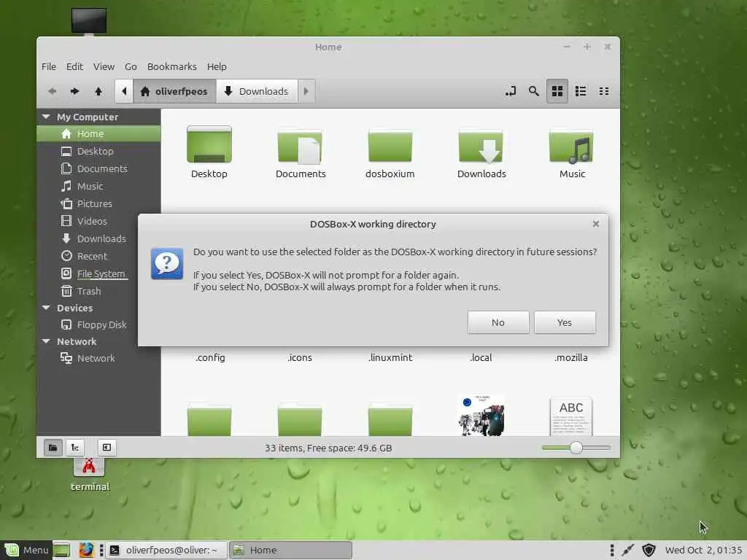Launch Firefox from the panel
This screenshot has width=747, height=560.
coord(86,551)
